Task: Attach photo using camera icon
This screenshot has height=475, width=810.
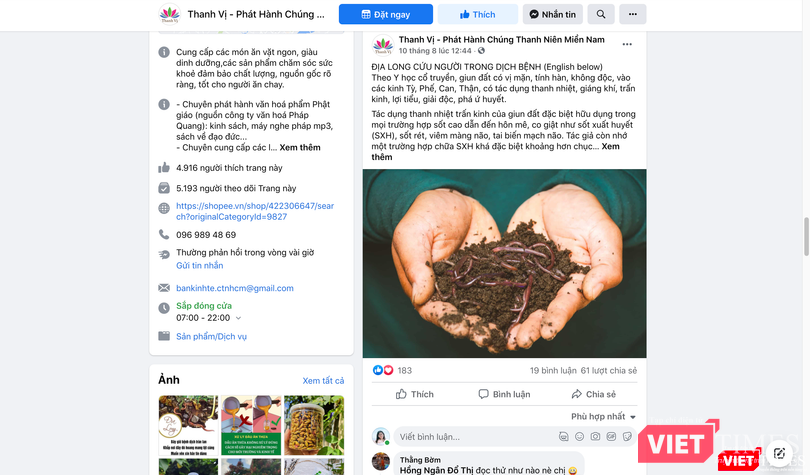Action: [x=595, y=437]
